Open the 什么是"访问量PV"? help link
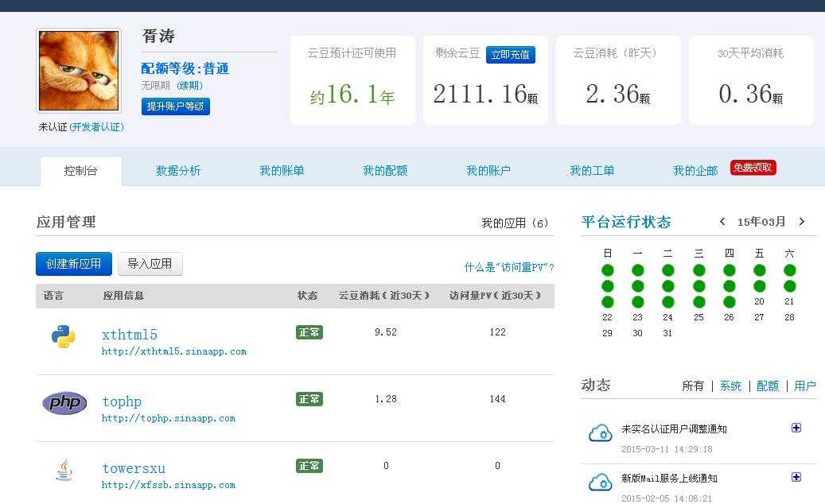Image resolution: width=825 pixels, height=504 pixels. [509, 268]
